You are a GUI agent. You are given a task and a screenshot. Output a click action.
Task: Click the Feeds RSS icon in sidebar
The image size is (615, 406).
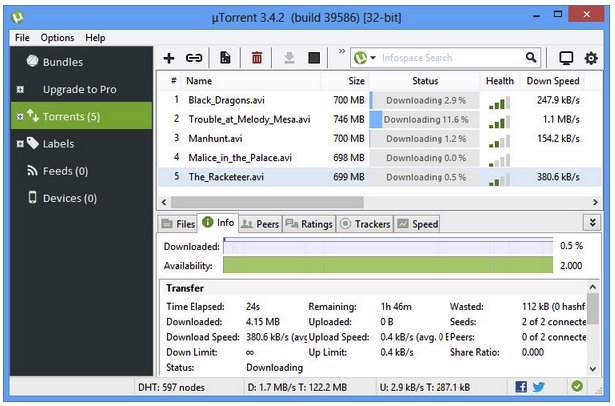pos(32,170)
